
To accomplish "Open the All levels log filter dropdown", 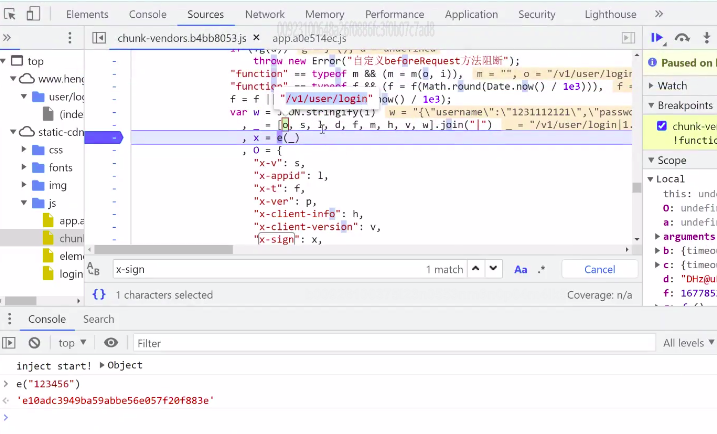I will (x=688, y=343).
